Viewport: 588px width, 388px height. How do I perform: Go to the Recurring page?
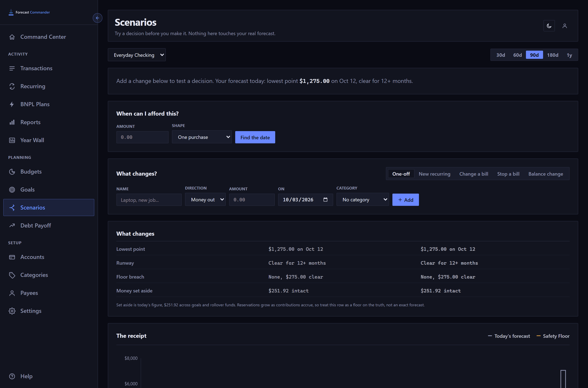click(x=49, y=86)
